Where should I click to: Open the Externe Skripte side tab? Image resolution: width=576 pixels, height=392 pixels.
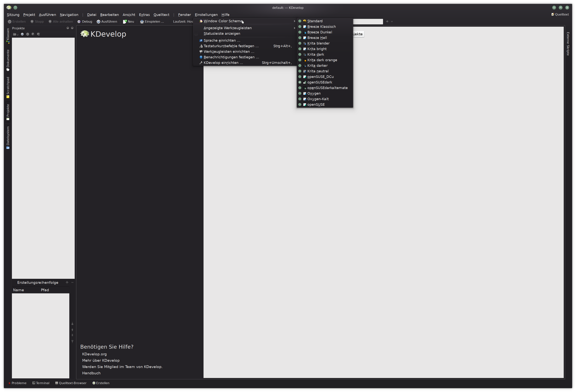point(568,44)
